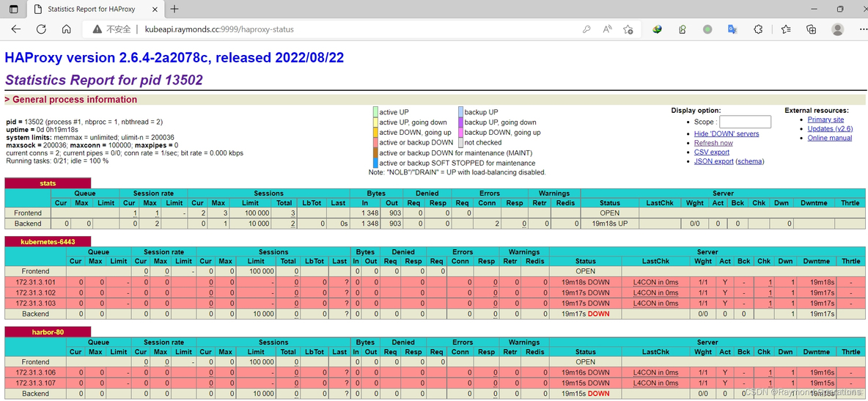Click the saved passwords key icon
868x401 pixels.
pyautogui.click(x=586, y=29)
